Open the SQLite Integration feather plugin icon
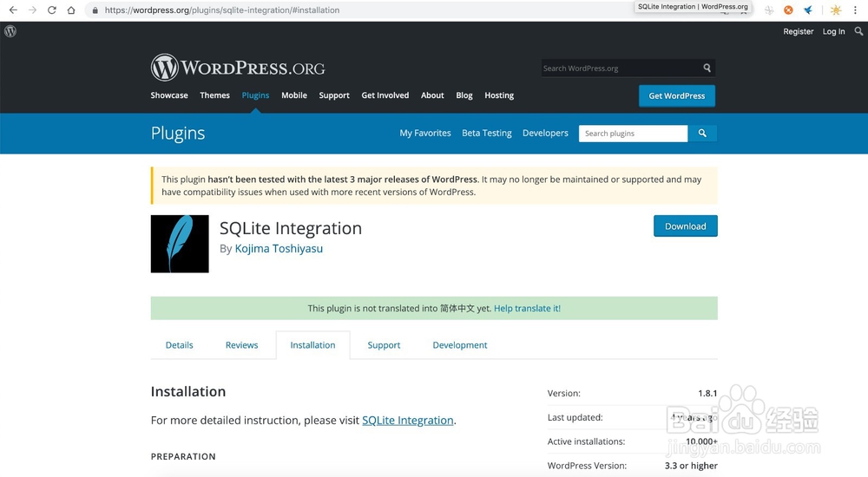Screen dimensions: 868x477 [180, 244]
